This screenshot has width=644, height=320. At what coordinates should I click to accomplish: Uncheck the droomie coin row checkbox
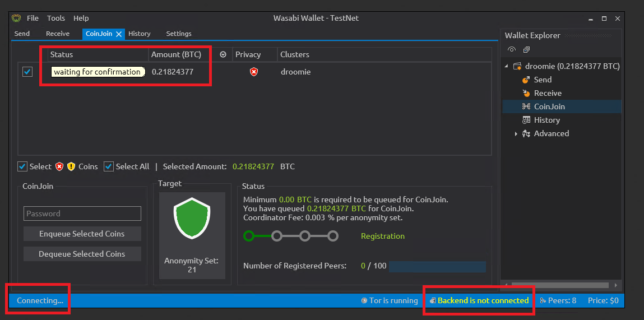click(27, 72)
